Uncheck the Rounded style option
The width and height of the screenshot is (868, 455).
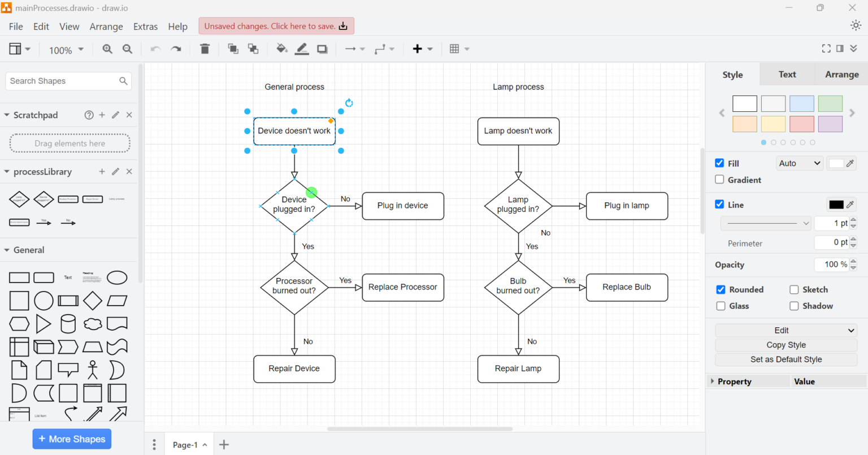721,289
